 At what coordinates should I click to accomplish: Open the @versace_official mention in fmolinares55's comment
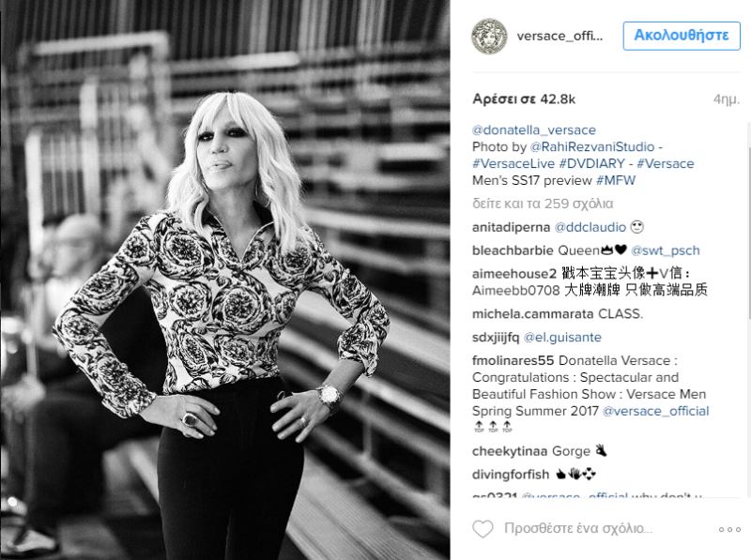pyautogui.click(x=655, y=411)
